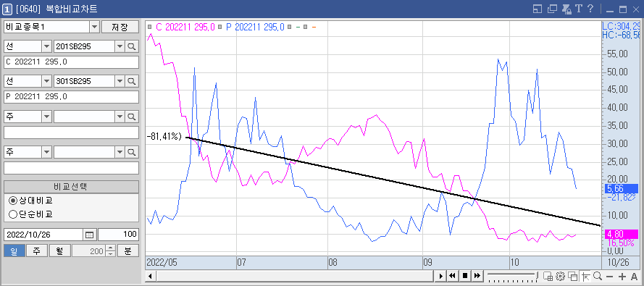The height and width of the screenshot is (286, 644).
Task: Click the name field P 202211 295.0
Action: (72, 97)
